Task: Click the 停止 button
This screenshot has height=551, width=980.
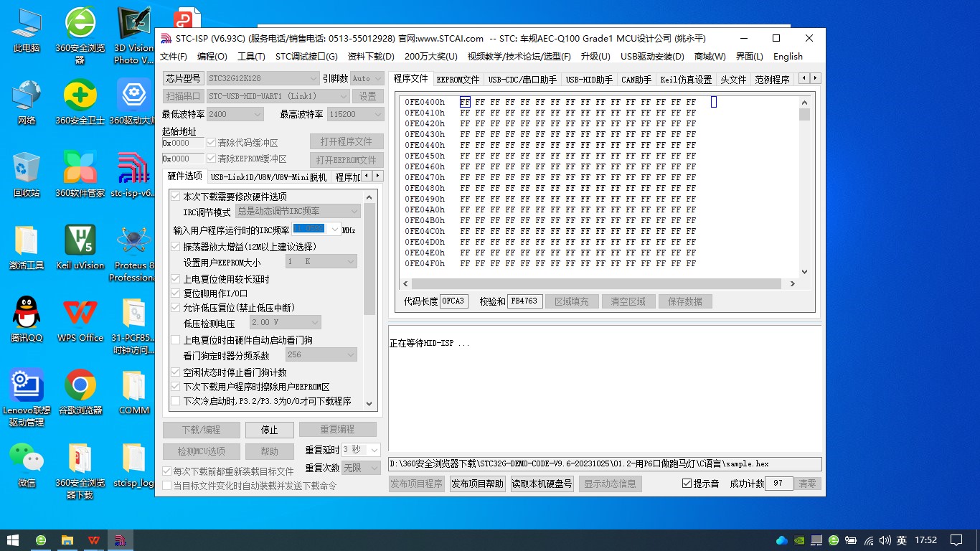Action: (x=269, y=430)
